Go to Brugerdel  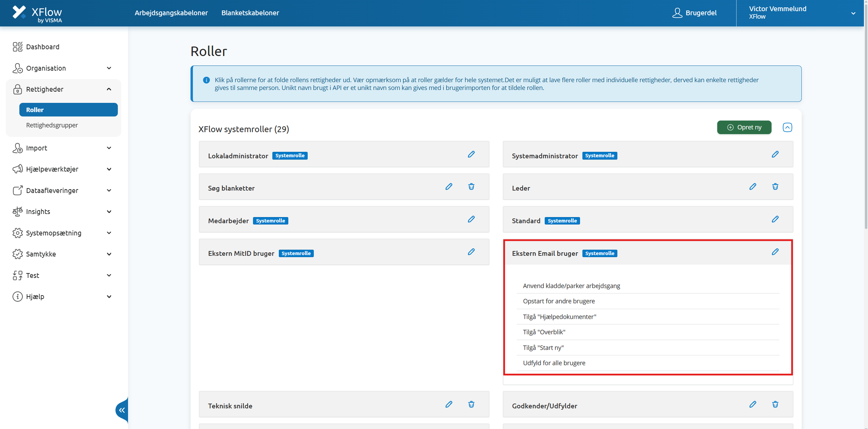tap(694, 13)
